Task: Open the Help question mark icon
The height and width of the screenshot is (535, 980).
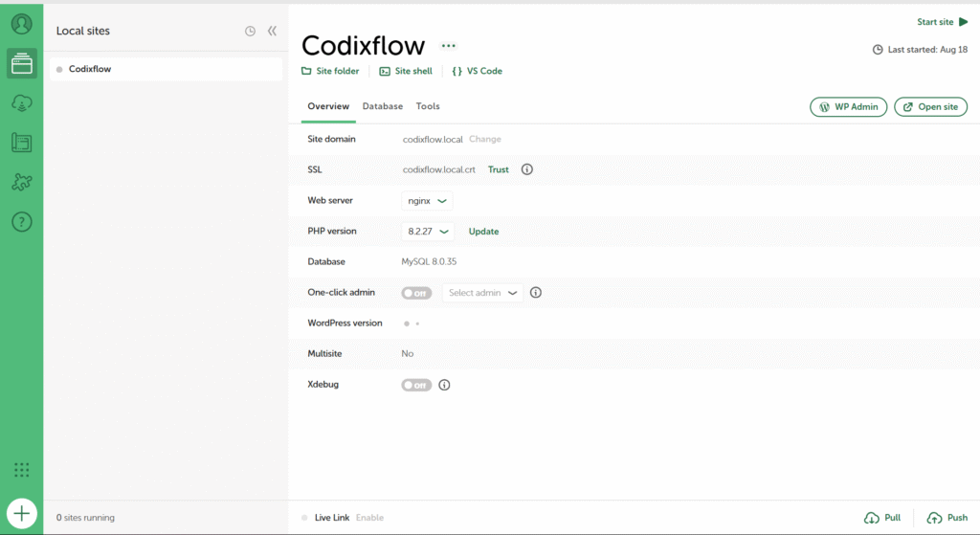Action: tap(22, 222)
